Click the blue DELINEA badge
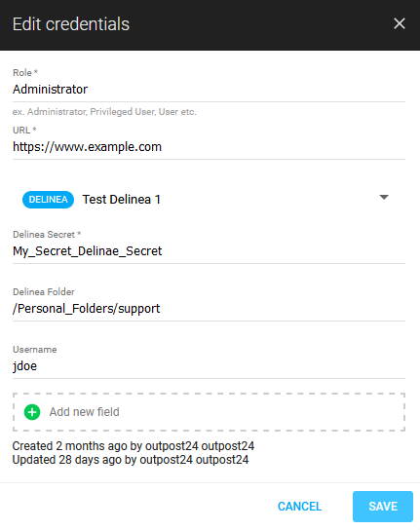The image size is (420, 530). [48, 200]
